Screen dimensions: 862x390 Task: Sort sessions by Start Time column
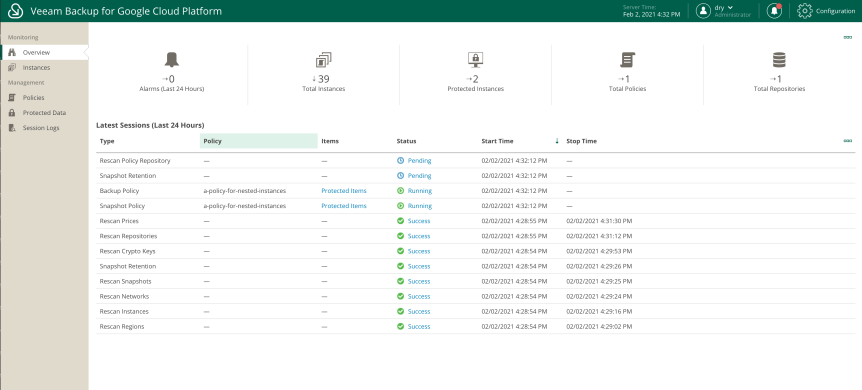[x=498, y=141]
